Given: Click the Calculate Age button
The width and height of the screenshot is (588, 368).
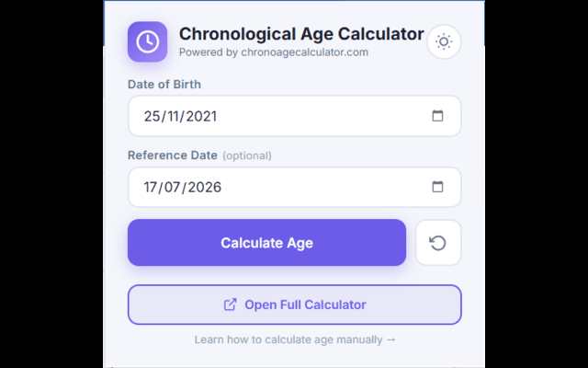Looking at the screenshot, I should click(266, 243).
